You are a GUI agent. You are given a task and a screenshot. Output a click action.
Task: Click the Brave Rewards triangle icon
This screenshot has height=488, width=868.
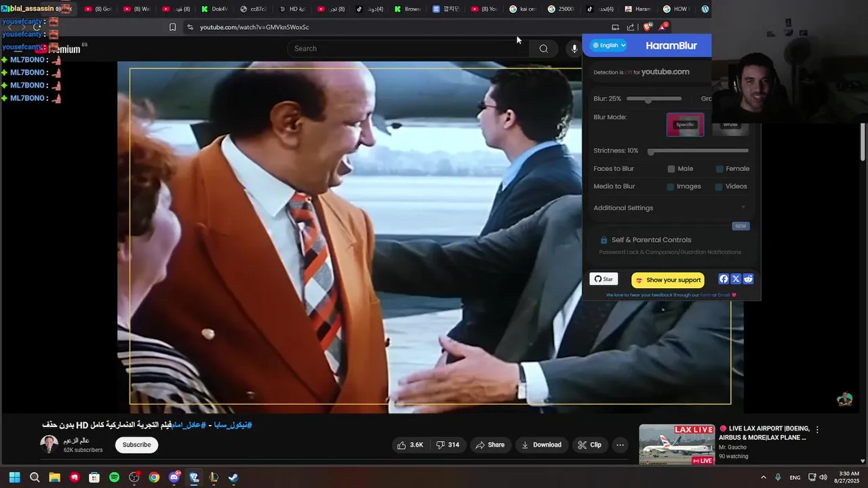(663, 27)
